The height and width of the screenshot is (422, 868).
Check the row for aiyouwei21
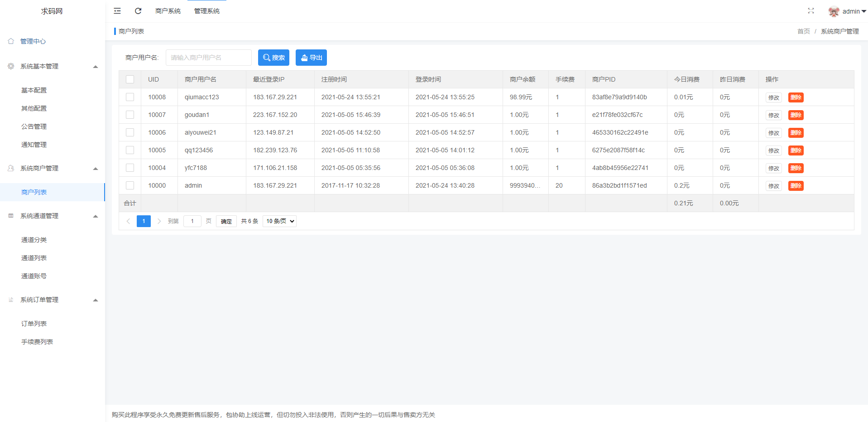click(x=130, y=132)
